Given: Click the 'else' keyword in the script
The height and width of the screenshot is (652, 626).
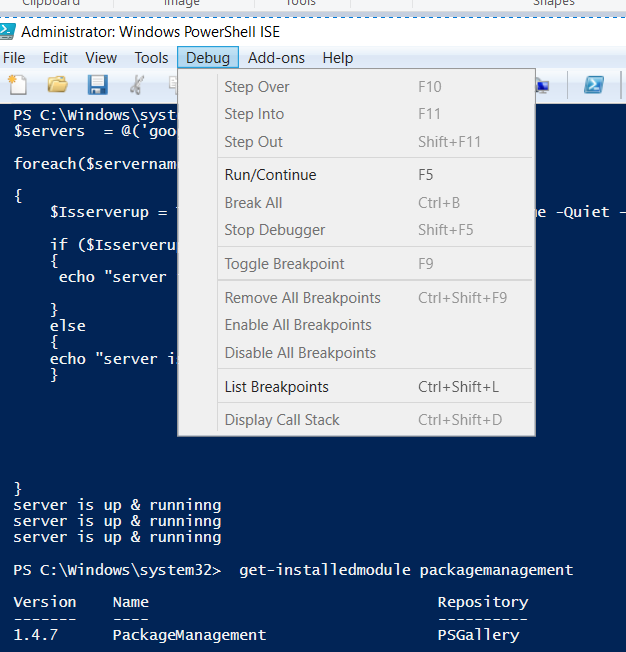Looking at the screenshot, I should point(68,326).
